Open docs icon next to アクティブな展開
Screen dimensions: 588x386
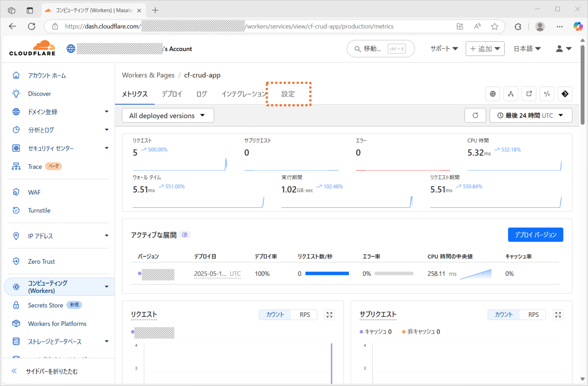(185, 235)
